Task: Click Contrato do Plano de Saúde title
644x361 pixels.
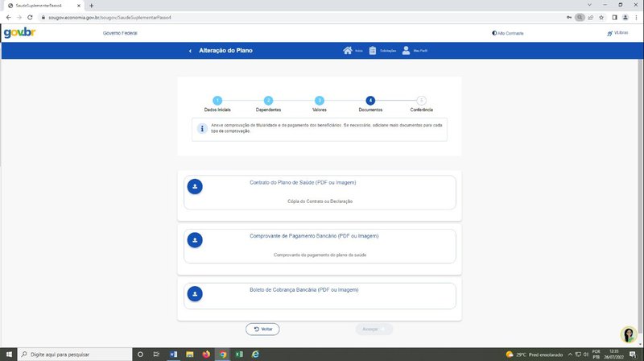Action: pyautogui.click(x=303, y=183)
